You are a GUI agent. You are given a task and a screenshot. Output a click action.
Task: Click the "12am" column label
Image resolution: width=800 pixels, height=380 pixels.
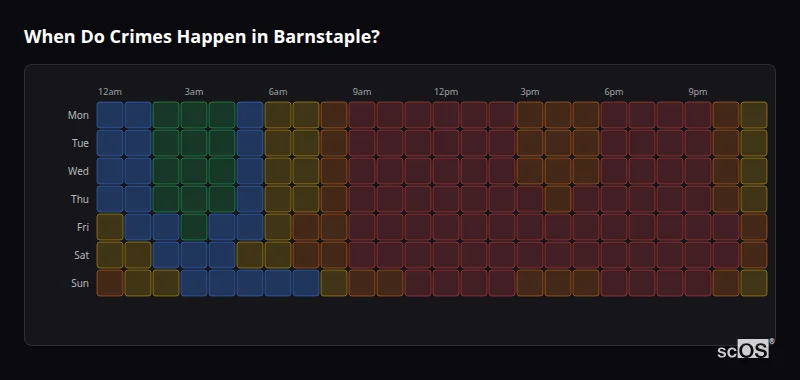pyautogui.click(x=110, y=92)
